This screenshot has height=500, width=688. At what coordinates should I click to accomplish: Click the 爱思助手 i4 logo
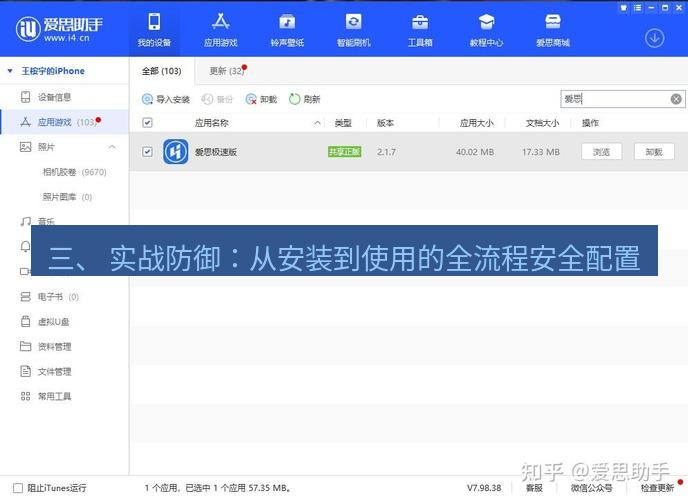(59, 29)
